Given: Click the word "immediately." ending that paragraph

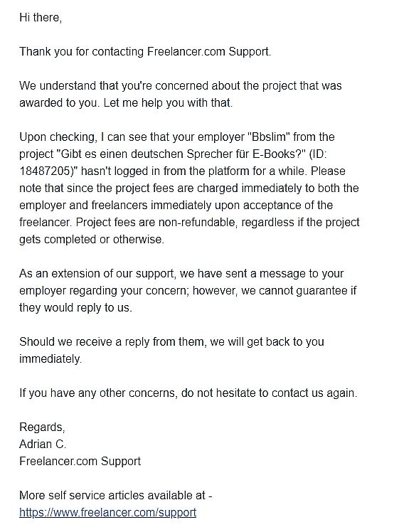Looking at the screenshot, I should [x=50, y=359].
